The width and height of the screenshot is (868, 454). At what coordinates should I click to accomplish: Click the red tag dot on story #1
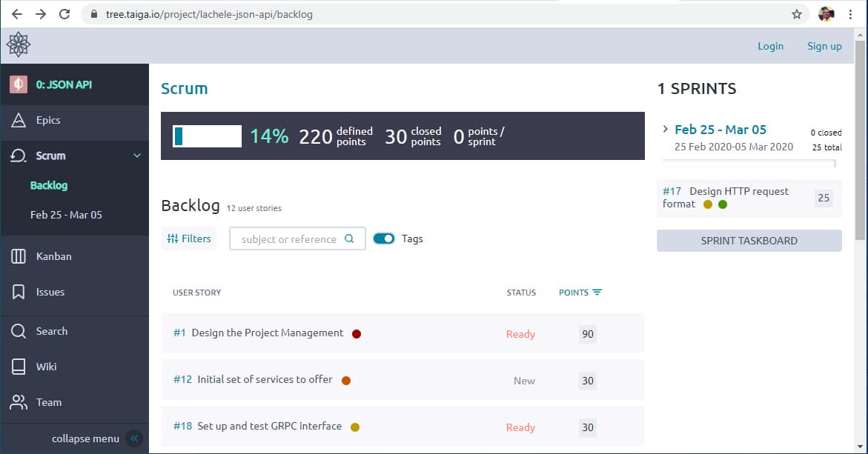pos(357,334)
